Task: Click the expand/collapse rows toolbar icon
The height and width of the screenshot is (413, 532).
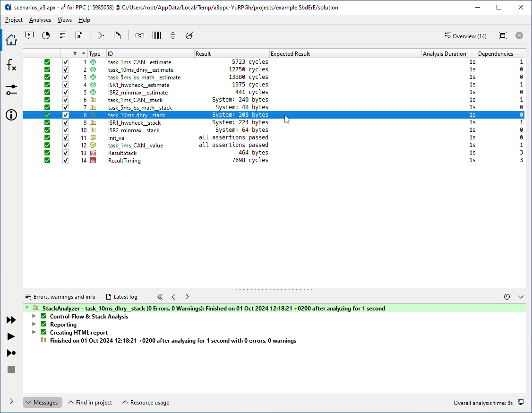Action: tap(173, 35)
